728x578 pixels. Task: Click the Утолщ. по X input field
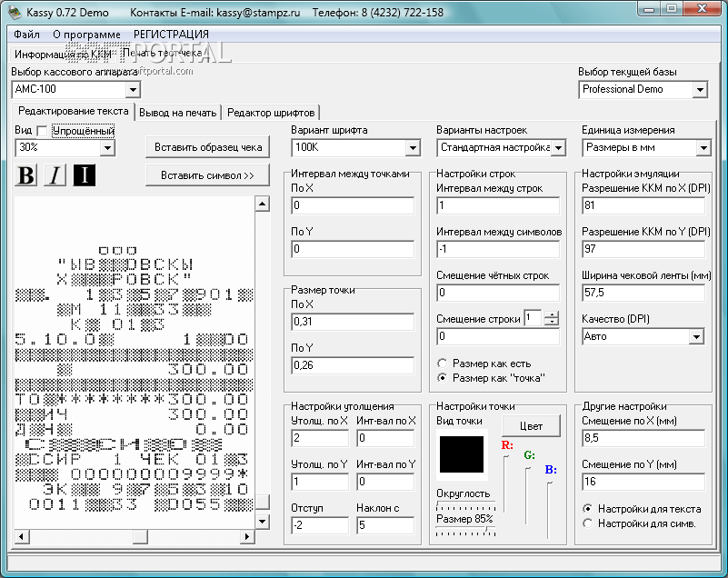click(320, 438)
